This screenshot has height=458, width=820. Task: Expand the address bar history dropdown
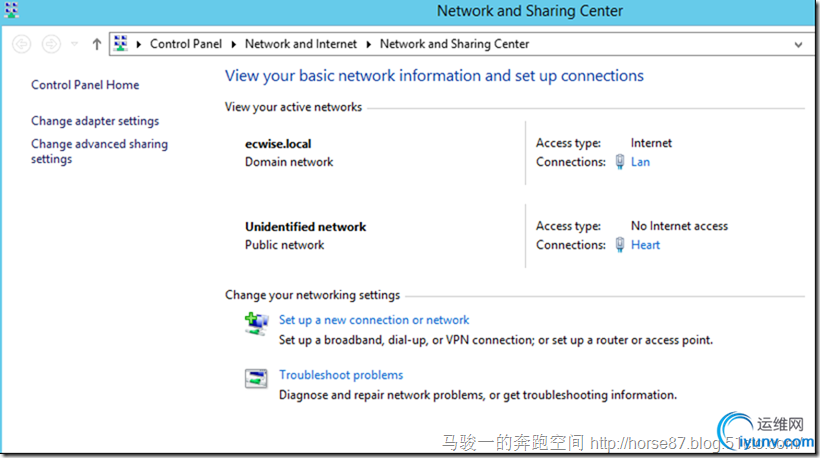tap(797, 44)
